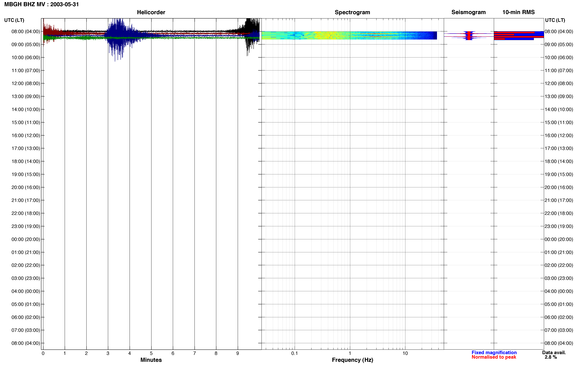Select the 'Spectrogram' panel heading

352,12
